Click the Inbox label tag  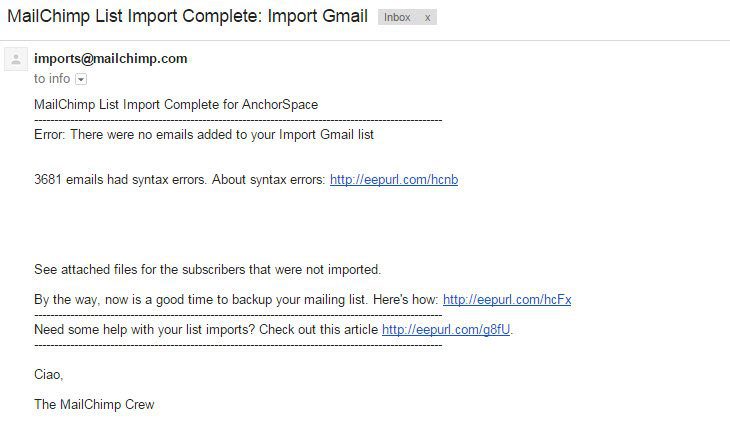point(397,17)
